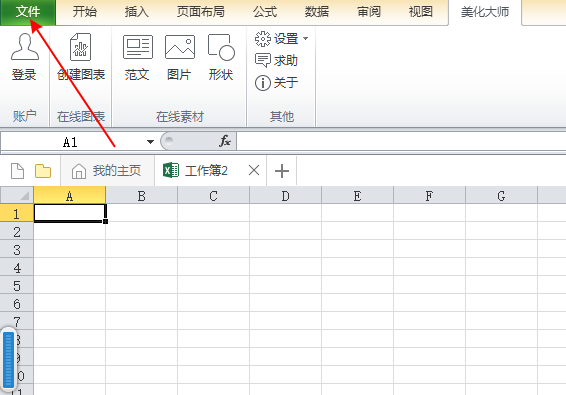
Task: Click the new blank document icon
Action: coord(17,171)
